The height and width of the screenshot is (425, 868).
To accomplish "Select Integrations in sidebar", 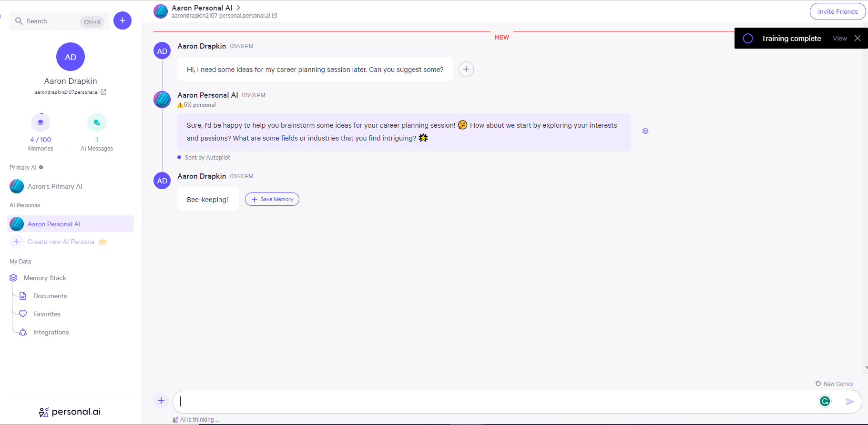I will tap(51, 332).
